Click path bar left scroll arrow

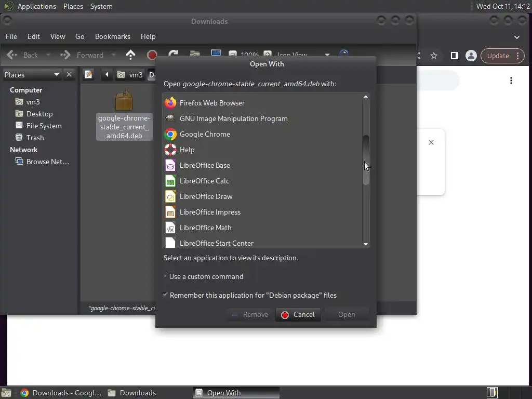click(107, 74)
